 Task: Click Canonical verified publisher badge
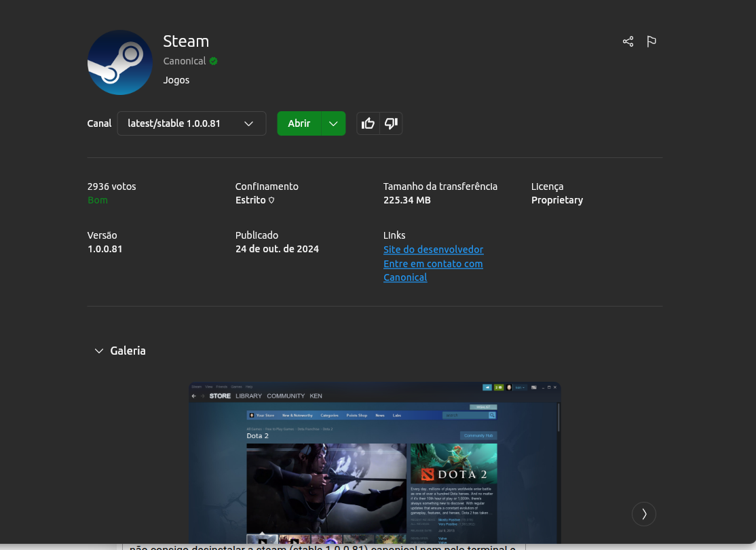(x=214, y=61)
